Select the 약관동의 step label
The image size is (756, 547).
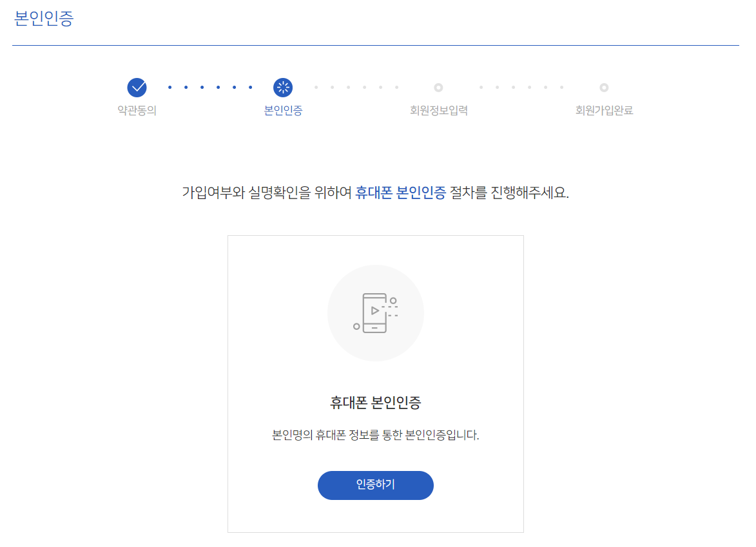[137, 110]
